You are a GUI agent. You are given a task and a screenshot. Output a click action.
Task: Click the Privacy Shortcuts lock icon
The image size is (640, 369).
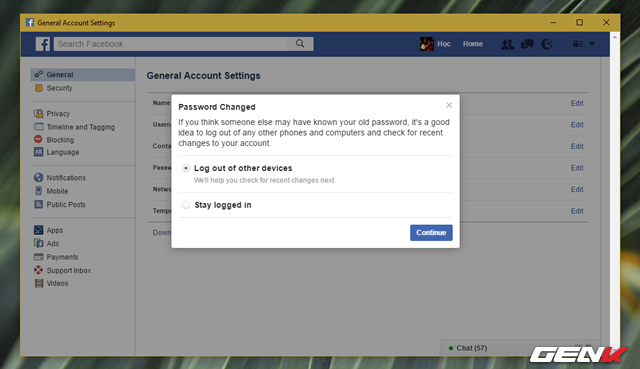pyautogui.click(x=578, y=44)
